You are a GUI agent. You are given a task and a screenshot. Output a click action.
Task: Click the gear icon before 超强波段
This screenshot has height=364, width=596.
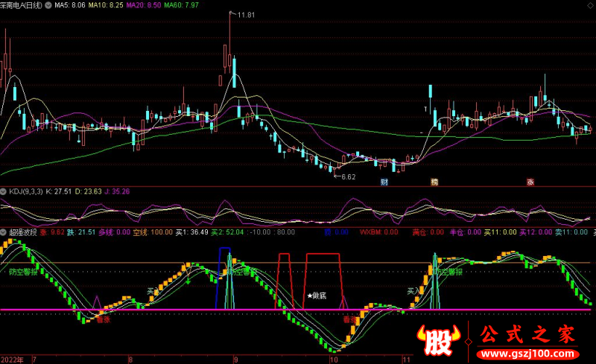[x=4, y=232]
